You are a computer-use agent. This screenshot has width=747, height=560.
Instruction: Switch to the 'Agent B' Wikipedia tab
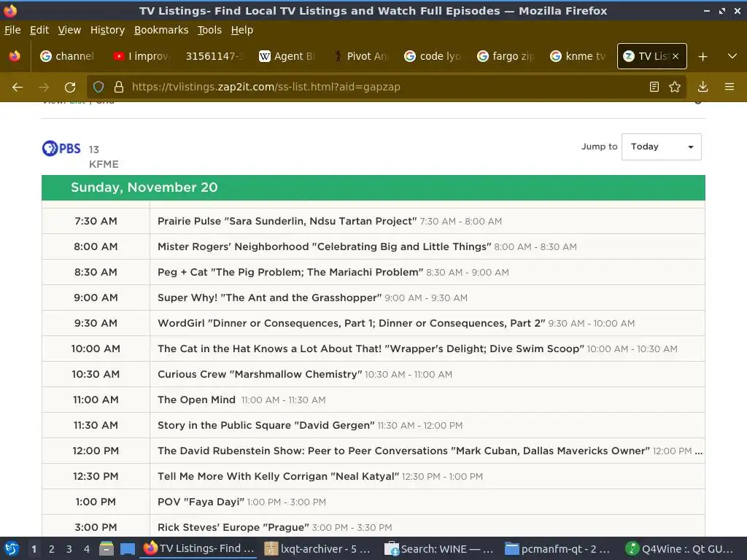pyautogui.click(x=287, y=56)
